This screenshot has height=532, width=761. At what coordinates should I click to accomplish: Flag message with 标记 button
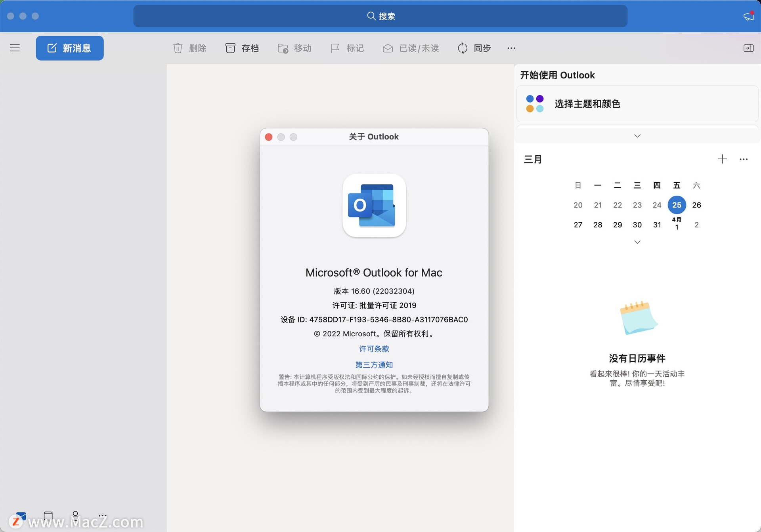347,48
